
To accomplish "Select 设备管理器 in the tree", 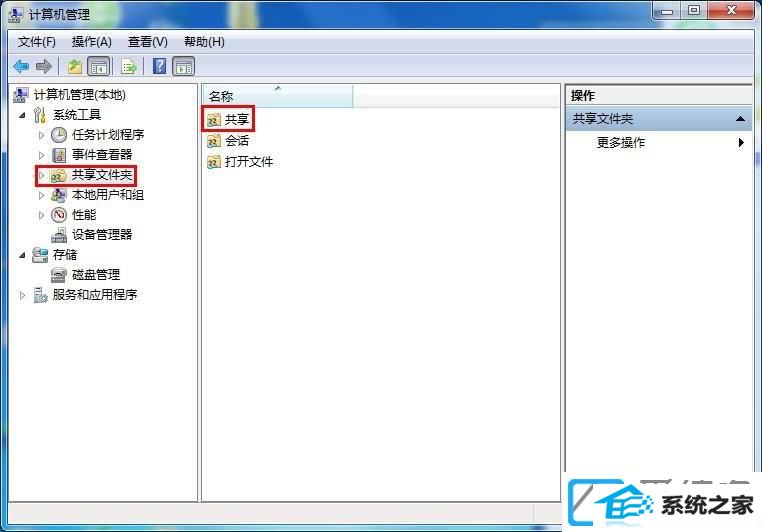I will pos(102,235).
